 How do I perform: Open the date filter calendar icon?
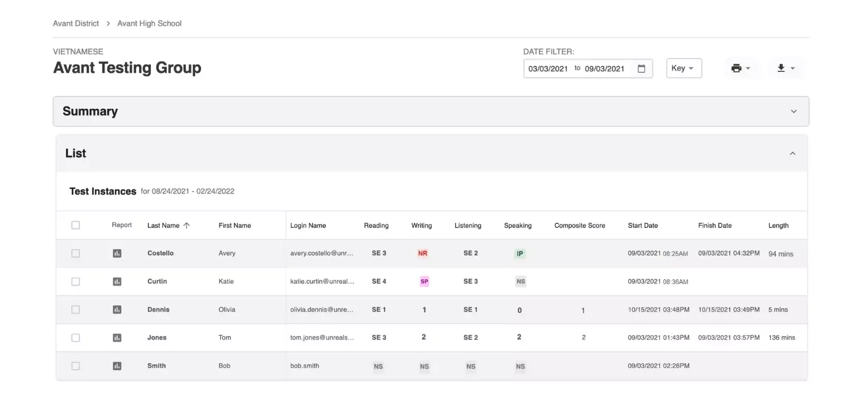[641, 69]
